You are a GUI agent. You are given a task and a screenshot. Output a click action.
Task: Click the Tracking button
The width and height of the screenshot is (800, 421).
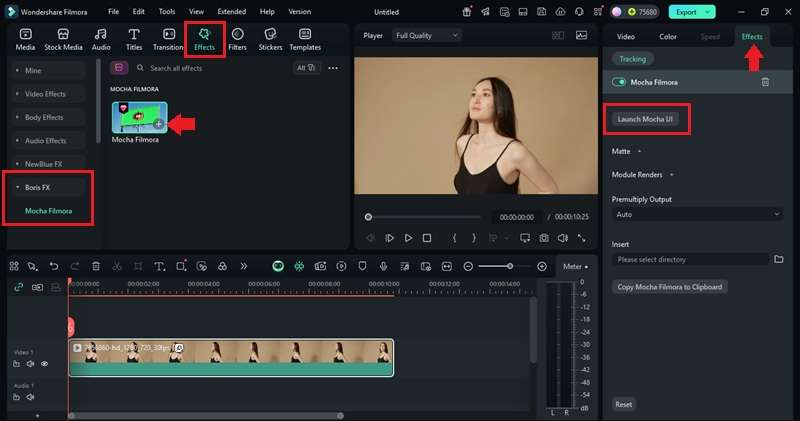pyautogui.click(x=633, y=59)
